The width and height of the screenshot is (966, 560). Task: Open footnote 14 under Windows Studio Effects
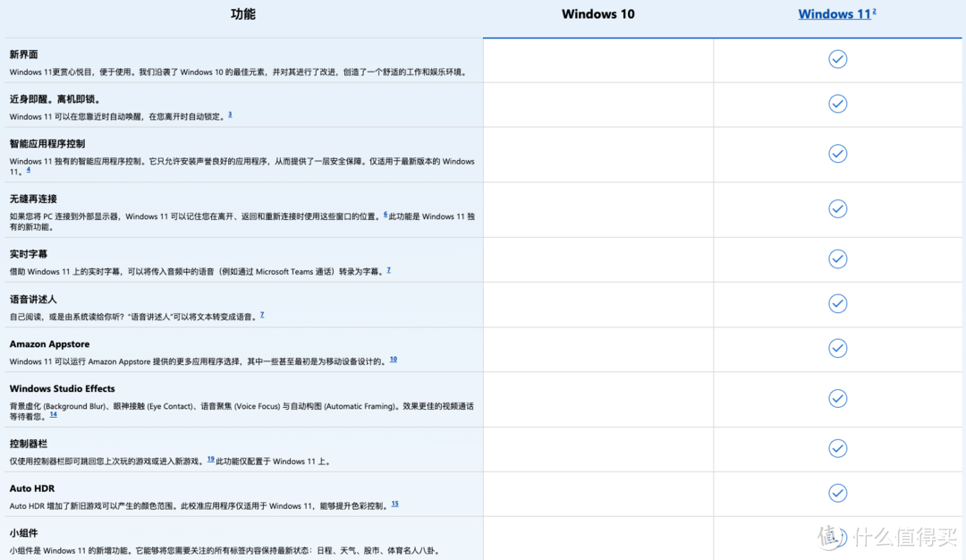pyautogui.click(x=53, y=414)
